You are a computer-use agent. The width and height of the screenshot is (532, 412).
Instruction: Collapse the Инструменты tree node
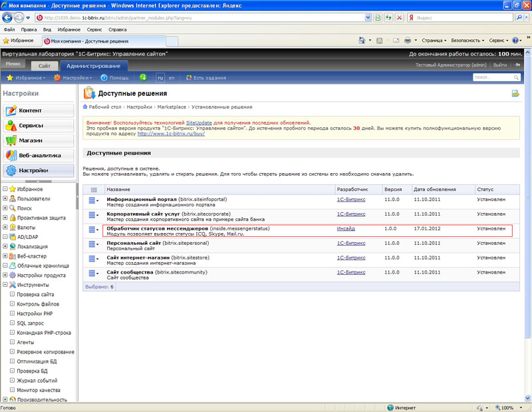pyautogui.click(x=5, y=285)
